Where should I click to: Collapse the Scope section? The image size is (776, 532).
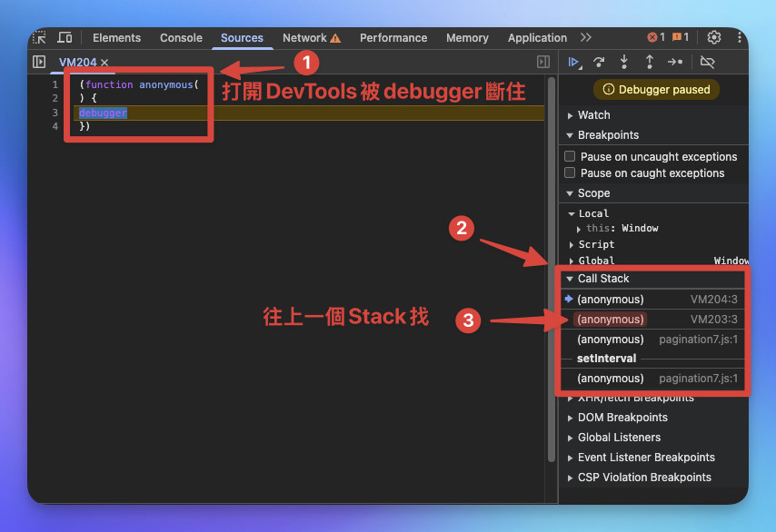(653, 193)
